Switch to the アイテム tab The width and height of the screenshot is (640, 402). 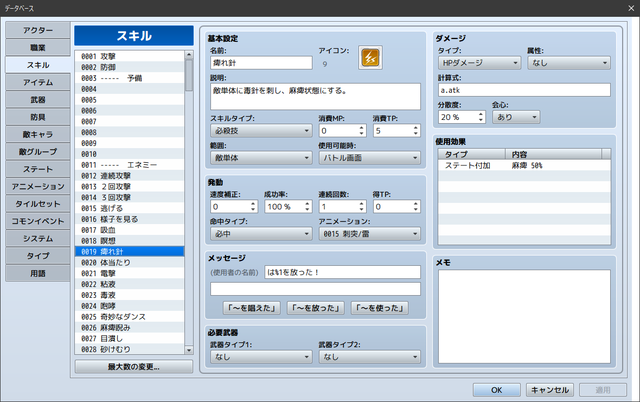[x=38, y=82]
